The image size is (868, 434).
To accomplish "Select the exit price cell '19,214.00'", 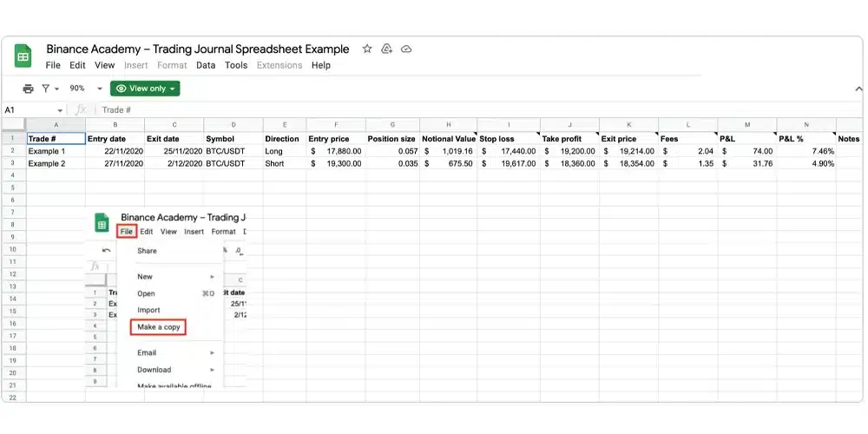I will [628, 151].
